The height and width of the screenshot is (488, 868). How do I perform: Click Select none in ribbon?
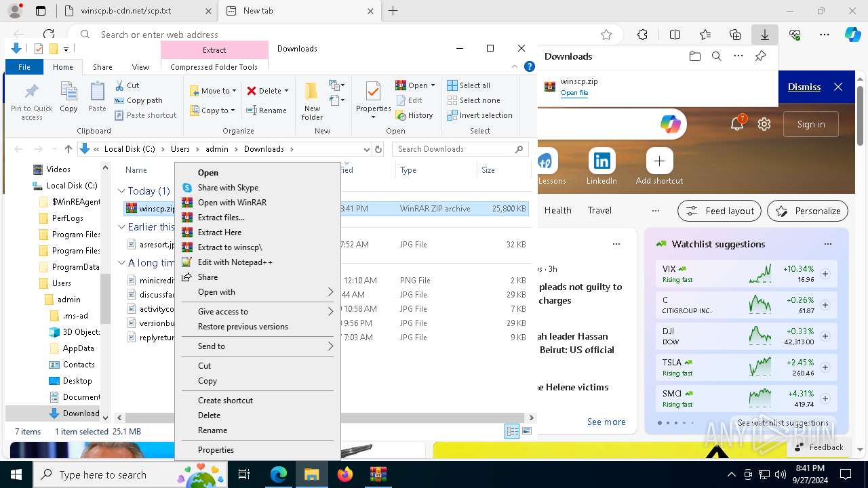(x=473, y=100)
